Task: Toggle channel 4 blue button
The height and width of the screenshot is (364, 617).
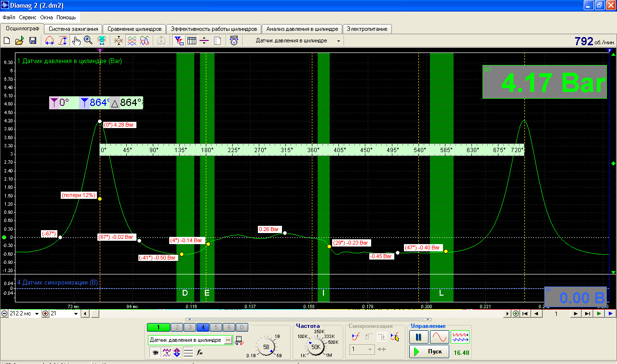Action: (x=203, y=327)
